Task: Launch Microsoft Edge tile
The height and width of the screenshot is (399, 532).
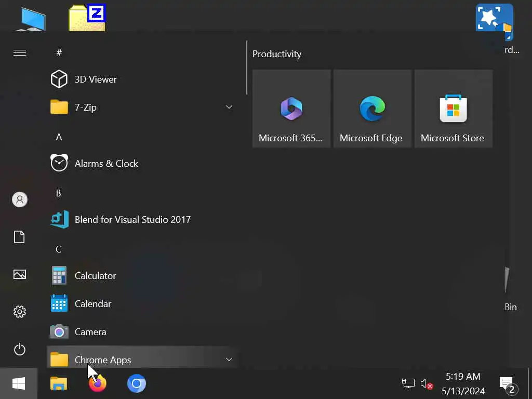Action: 373,109
